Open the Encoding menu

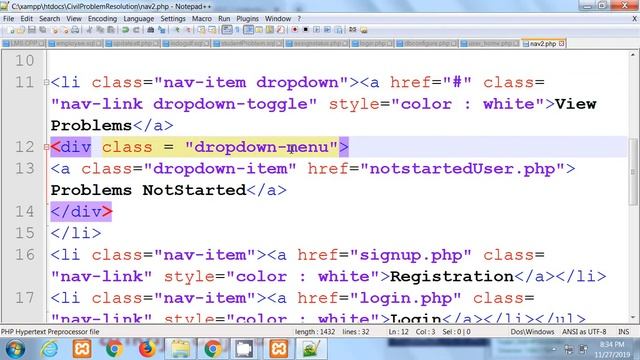102,19
